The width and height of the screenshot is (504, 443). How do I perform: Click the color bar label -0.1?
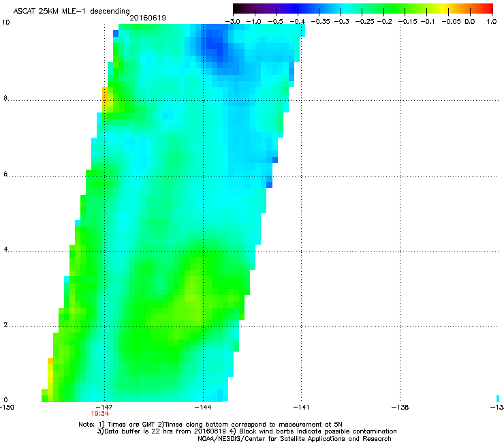pyautogui.click(x=428, y=22)
